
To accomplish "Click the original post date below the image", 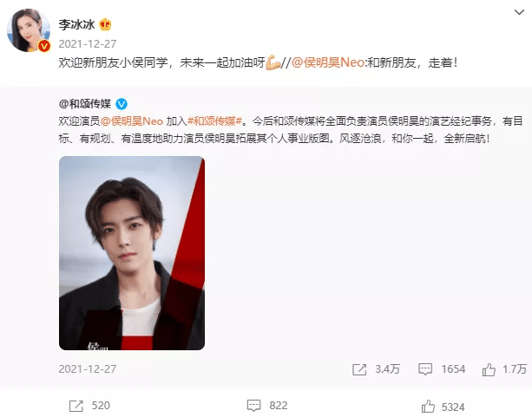I will point(88,368).
